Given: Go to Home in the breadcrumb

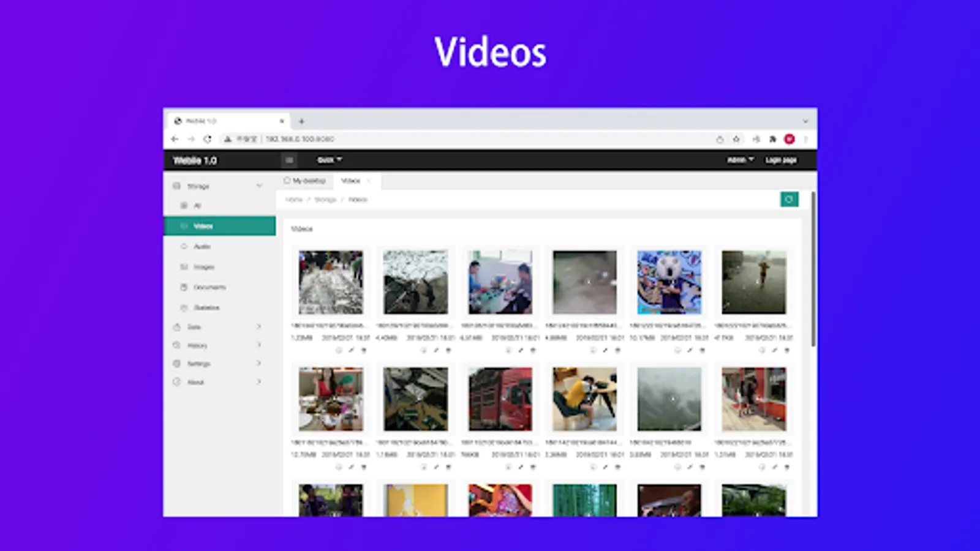Looking at the screenshot, I should point(294,200).
